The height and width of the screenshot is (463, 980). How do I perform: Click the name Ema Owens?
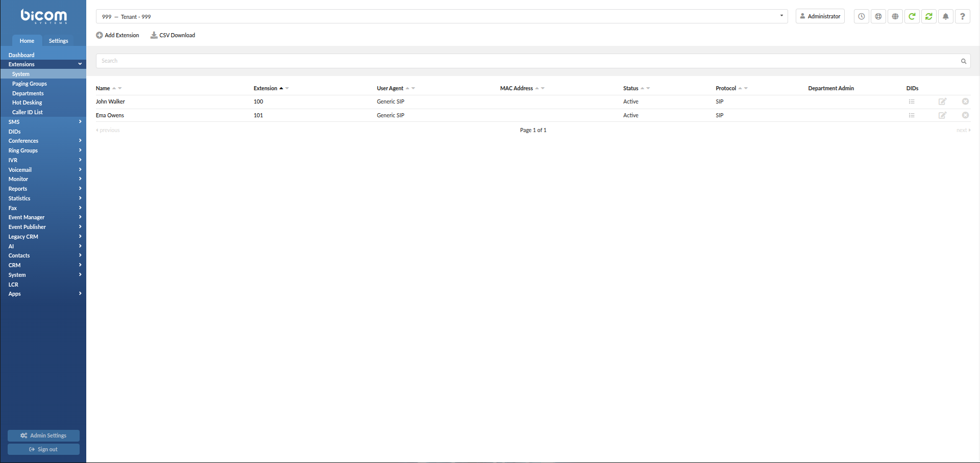tap(110, 115)
